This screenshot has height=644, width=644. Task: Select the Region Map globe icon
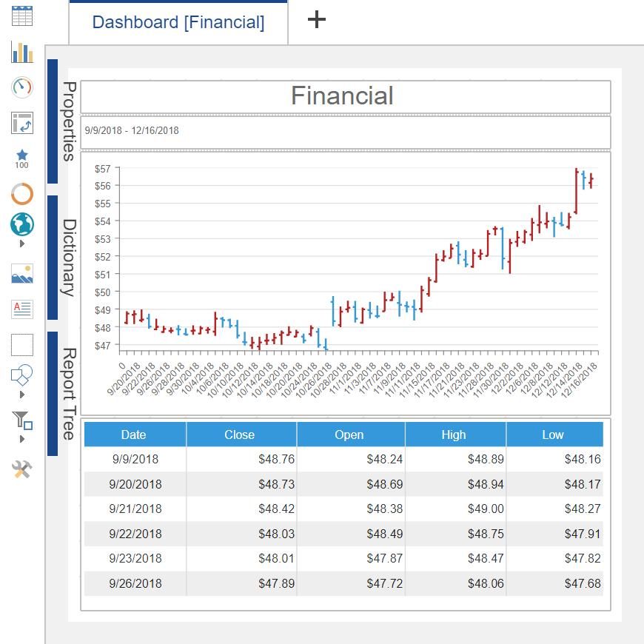22,224
